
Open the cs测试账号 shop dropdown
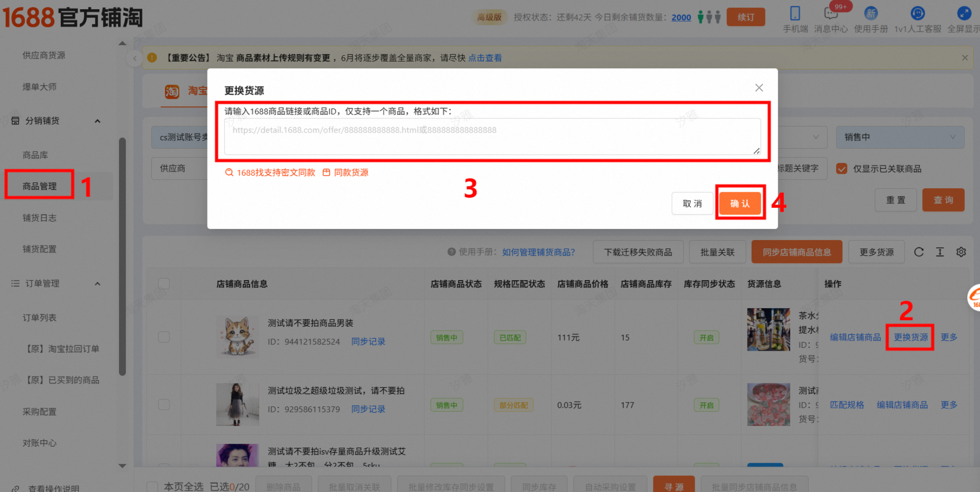[x=180, y=137]
